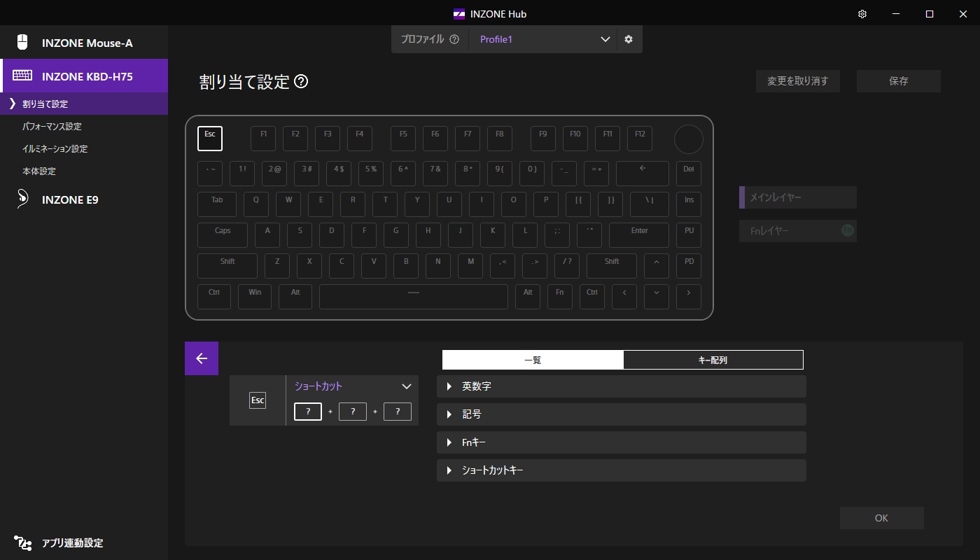
Task: Select the left Shift key on keyboard
Action: (227, 266)
